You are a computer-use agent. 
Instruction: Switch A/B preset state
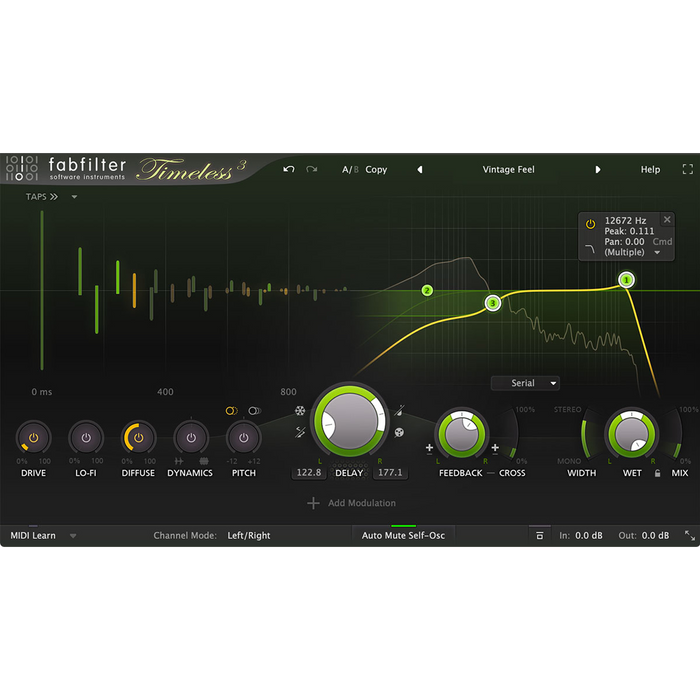(350, 170)
